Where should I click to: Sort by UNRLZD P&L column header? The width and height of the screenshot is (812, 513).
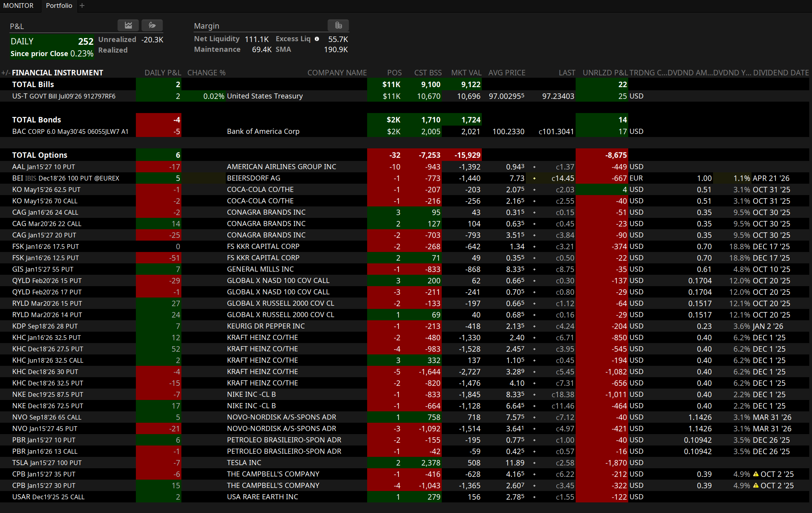[605, 73]
